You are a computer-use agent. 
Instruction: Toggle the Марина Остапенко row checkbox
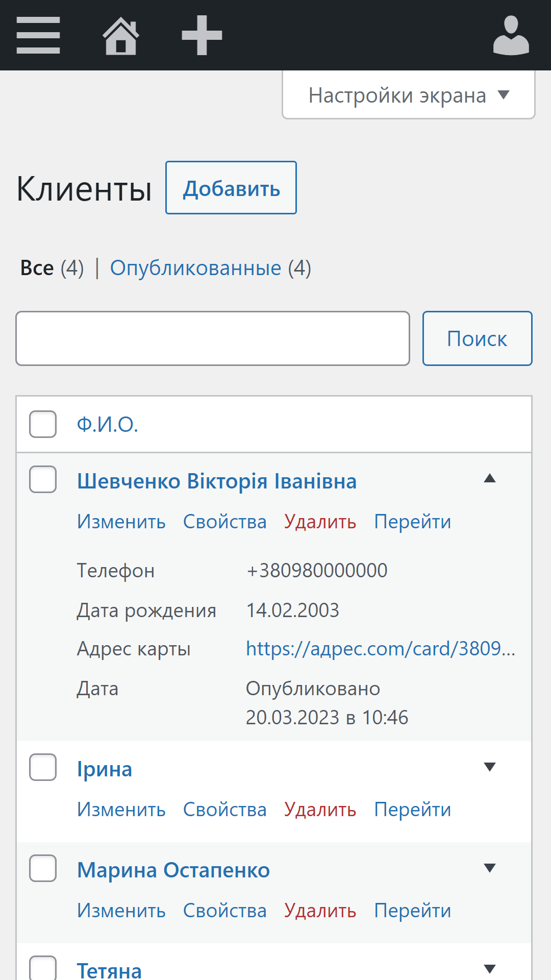click(43, 868)
